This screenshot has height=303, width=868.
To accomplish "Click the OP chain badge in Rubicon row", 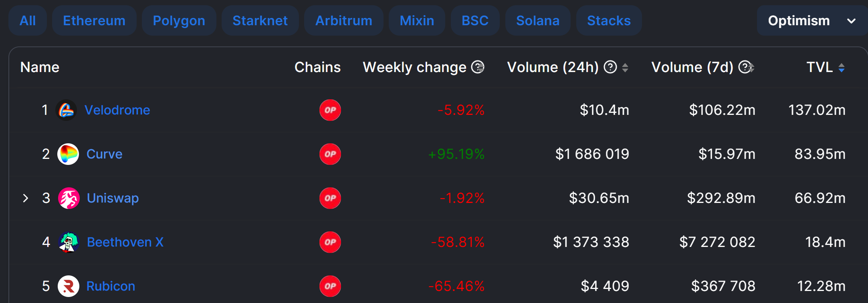I will coord(330,286).
